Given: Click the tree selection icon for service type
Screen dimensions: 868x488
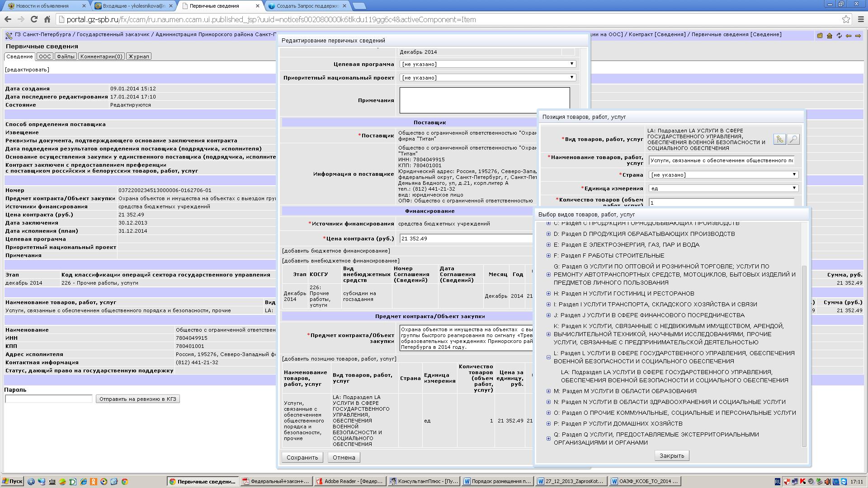Looking at the screenshot, I should click(x=779, y=139).
